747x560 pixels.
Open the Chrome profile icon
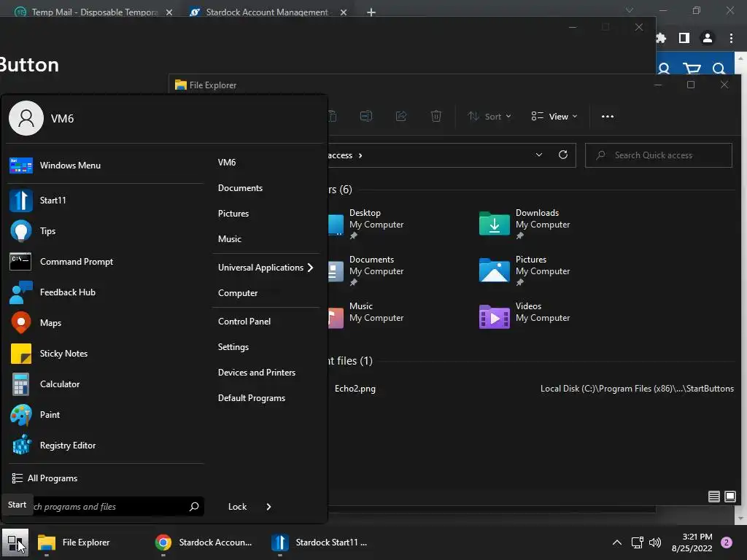pyautogui.click(x=708, y=38)
